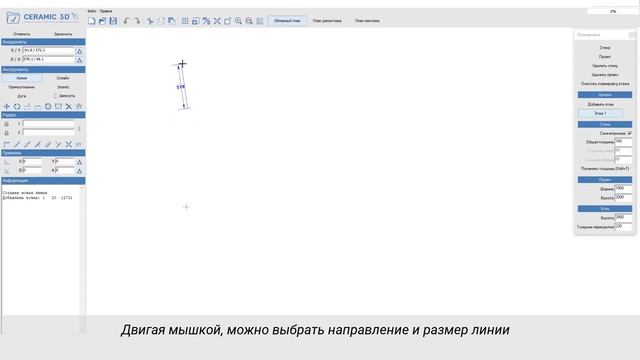Click the scissors cut icon
Image resolution: width=640 pixels, height=360 pixels.
pos(150,21)
